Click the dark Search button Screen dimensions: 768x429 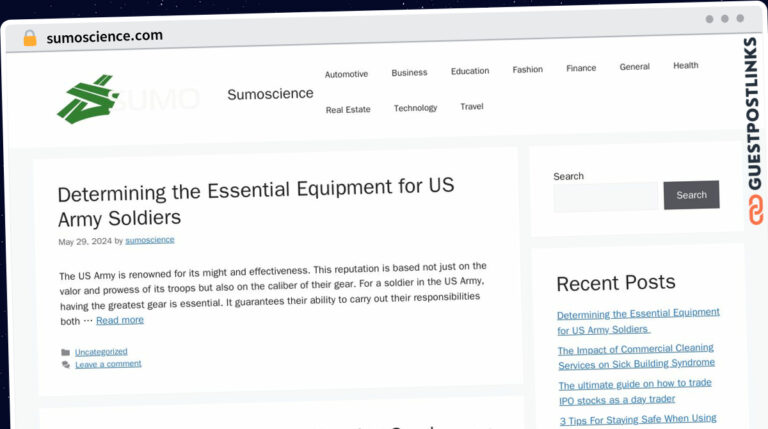point(692,195)
